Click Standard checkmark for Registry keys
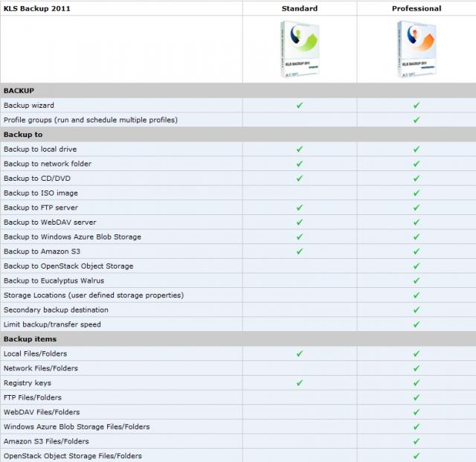 pos(300,383)
